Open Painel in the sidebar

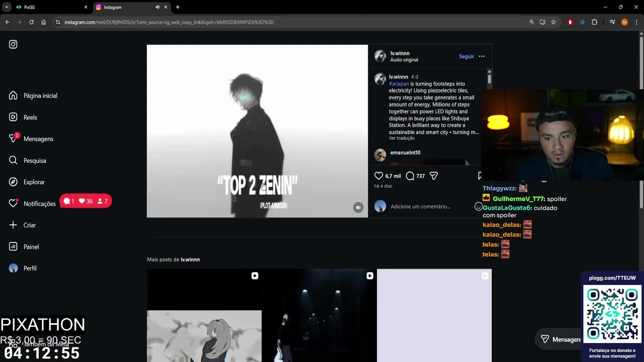coord(24,247)
